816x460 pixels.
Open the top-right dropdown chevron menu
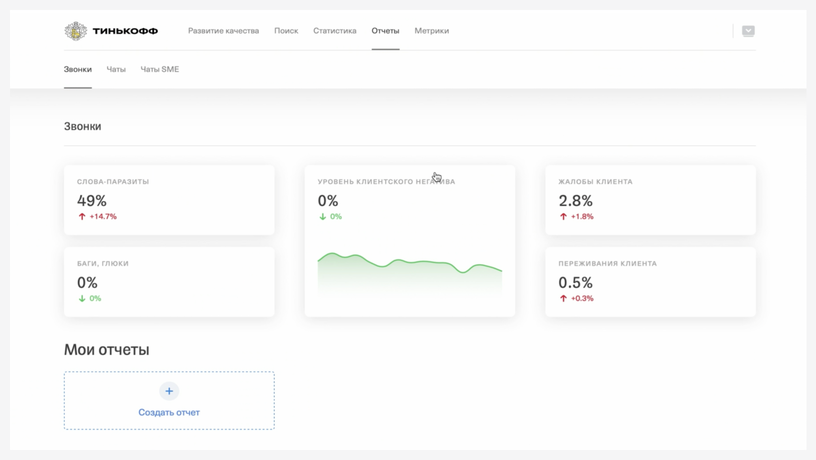point(748,31)
